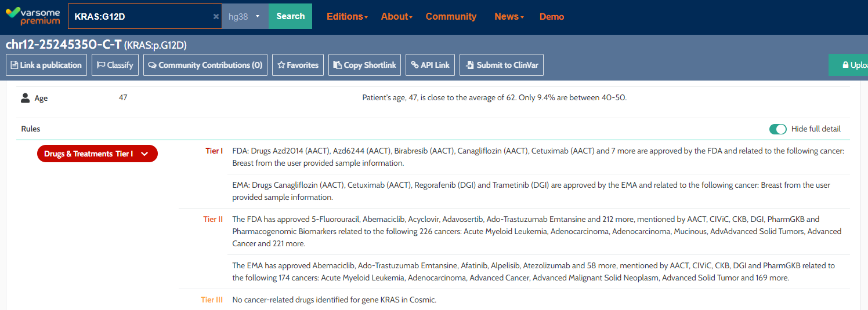
Task: Click the Tier III no cancer-related drugs text
Action: (334, 300)
